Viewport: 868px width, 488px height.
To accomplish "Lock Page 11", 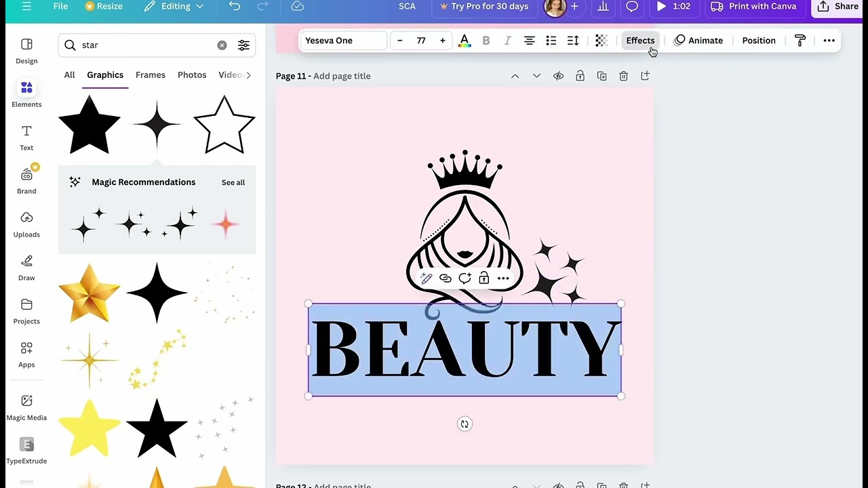I will click(580, 76).
